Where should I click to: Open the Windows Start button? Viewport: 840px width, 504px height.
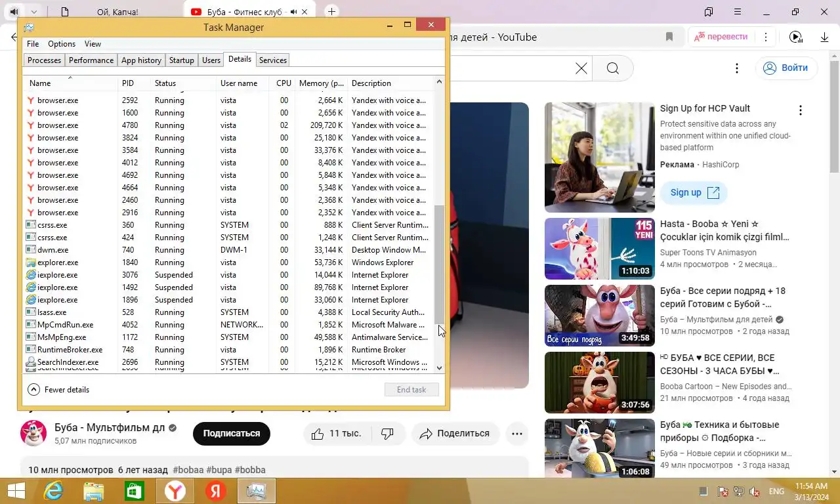pyautogui.click(x=16, y=491)
